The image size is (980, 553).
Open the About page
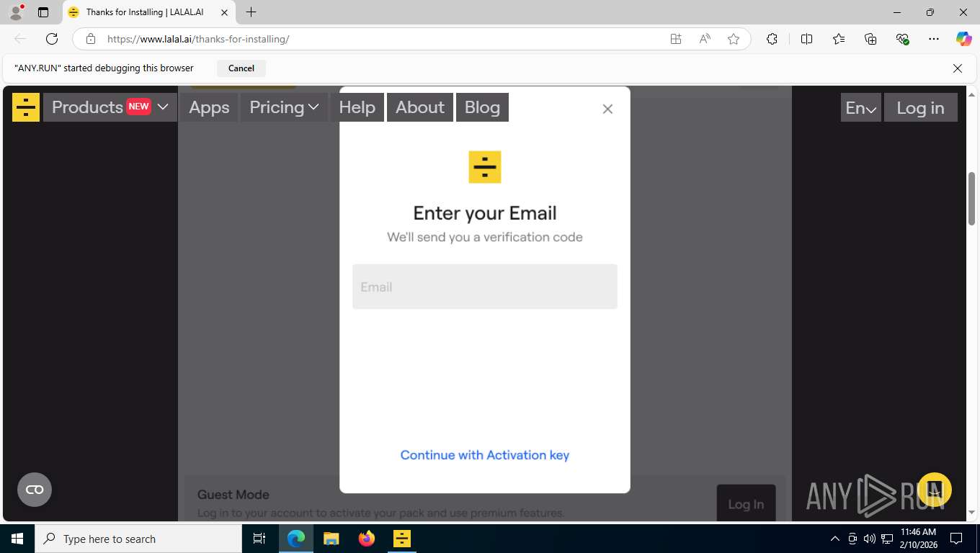tap(420, 107)
